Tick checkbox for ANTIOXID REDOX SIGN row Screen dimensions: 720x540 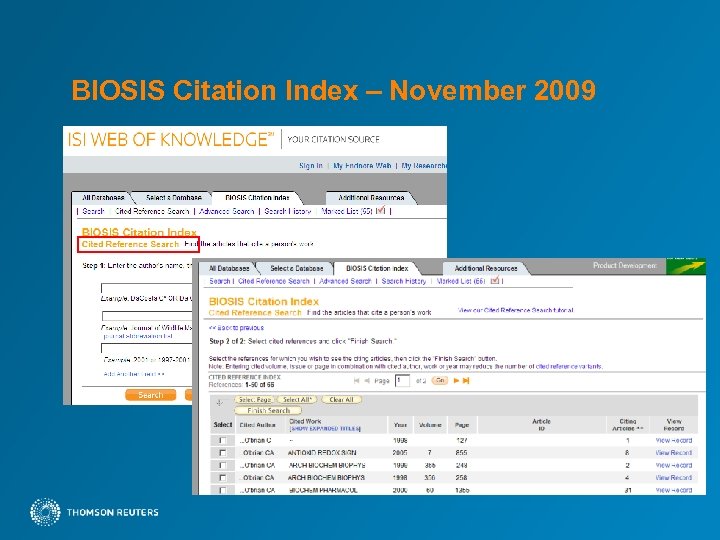click(223, 453)
